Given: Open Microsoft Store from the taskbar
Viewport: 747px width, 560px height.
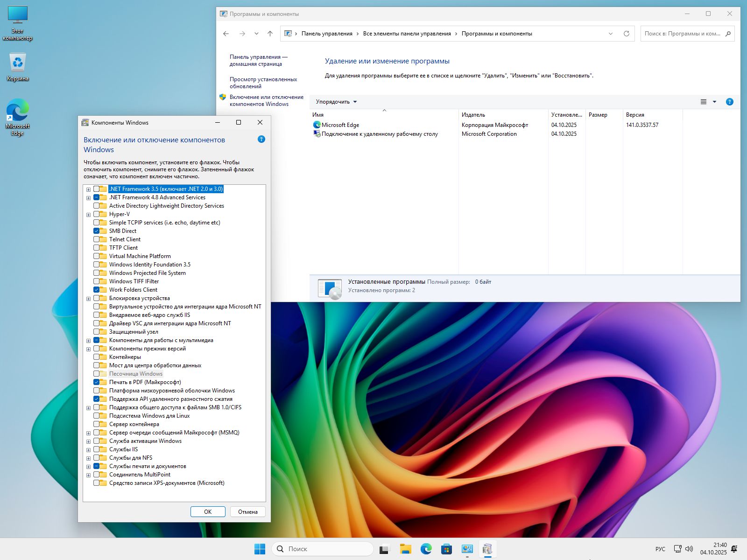Looking at the screenshot, I should click(446, 549).
